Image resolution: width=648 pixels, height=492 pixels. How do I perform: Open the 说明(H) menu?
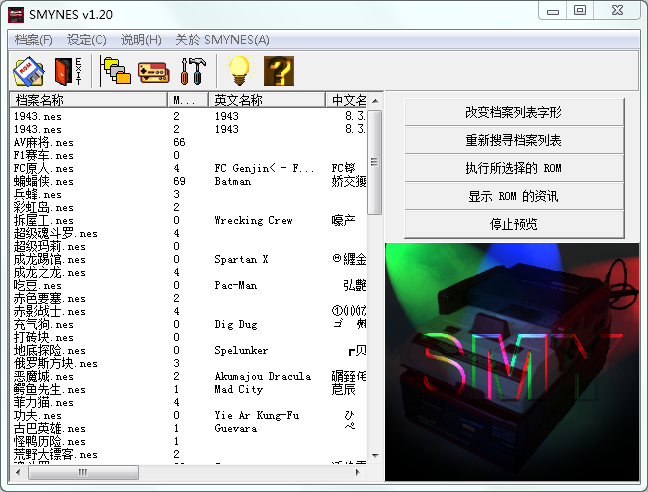tap(141, 39)
